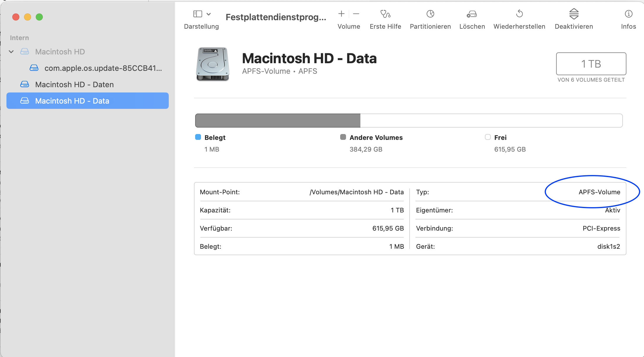The image size is (644, 357).
Task: Click the Darstellung dropdown chevron arrow
Action: (209, 14)
